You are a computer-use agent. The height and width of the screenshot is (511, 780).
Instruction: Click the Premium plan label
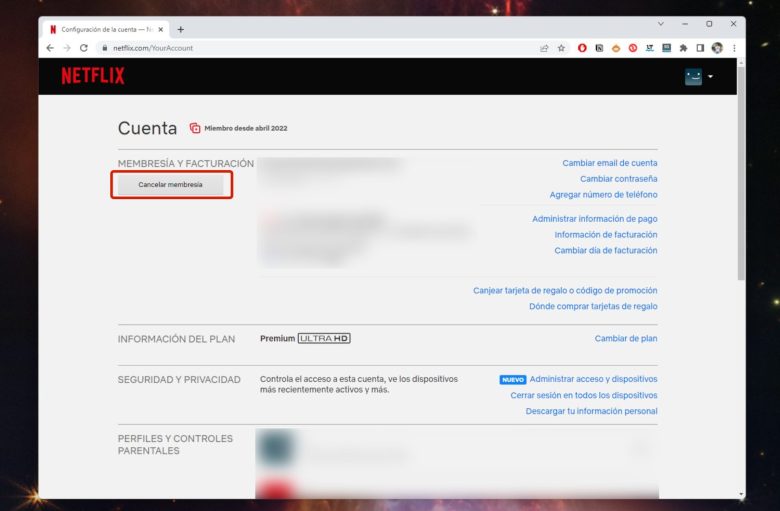(278, 338)
